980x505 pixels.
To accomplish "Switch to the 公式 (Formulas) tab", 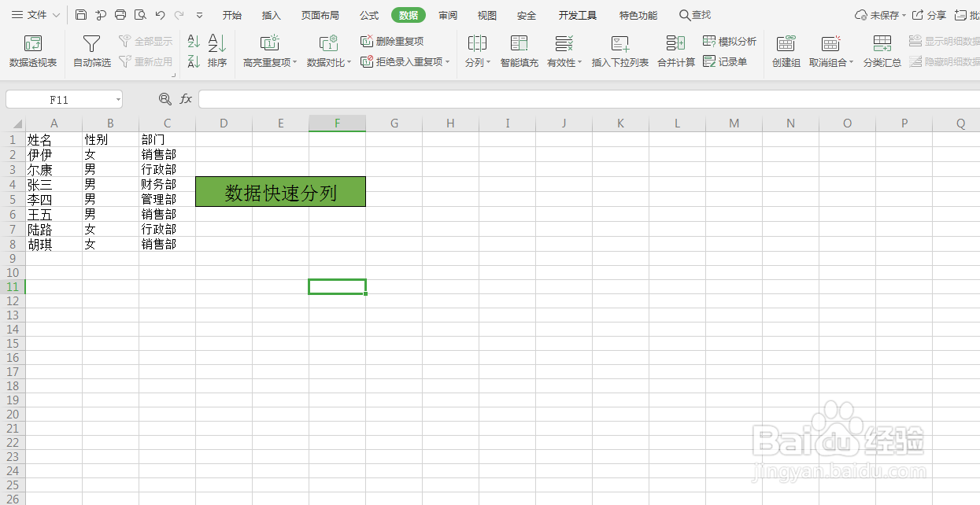I will [369, 15].
